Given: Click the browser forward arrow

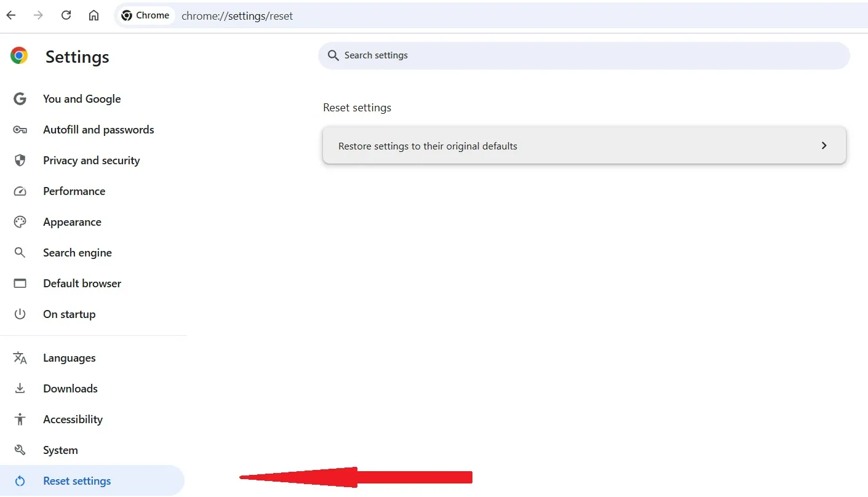Looking at the screenshot, I should click(39, 15).
